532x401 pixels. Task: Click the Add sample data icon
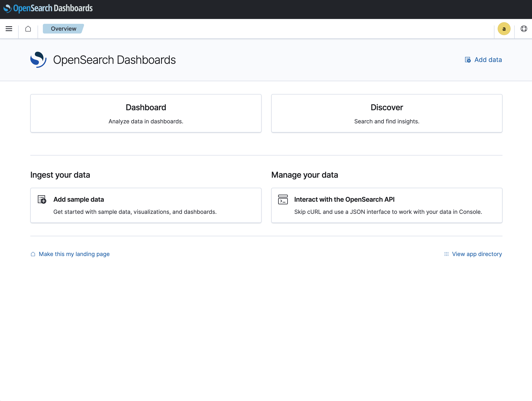42,199
